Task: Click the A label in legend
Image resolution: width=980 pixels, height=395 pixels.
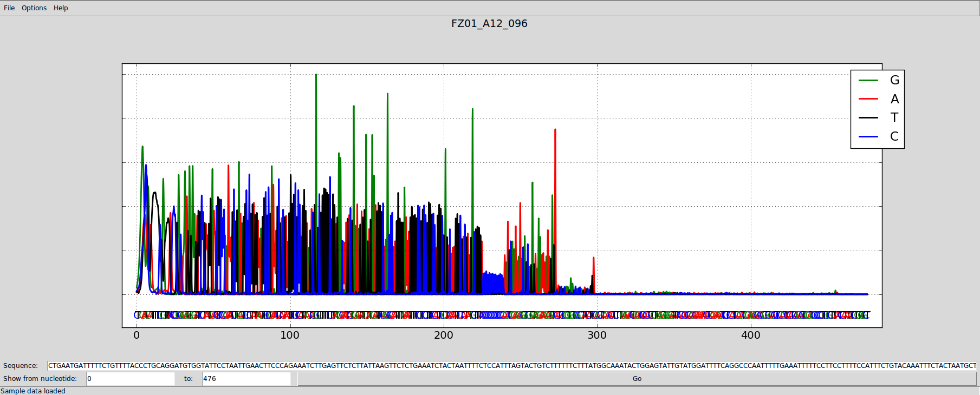Action: pos(894,99)
